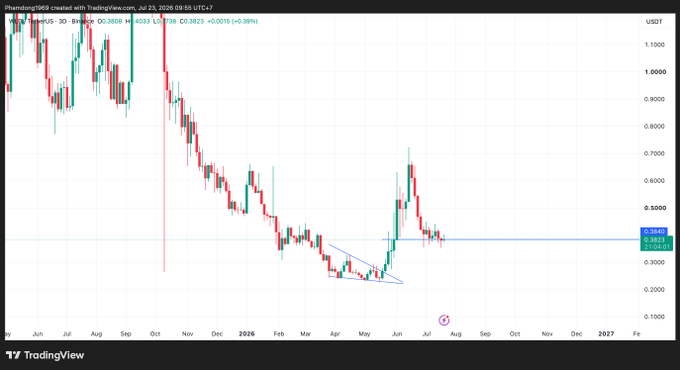This screenshot has height=370, width=680.
Task: Click the purple lightning event icon
Action: [444, 320]
